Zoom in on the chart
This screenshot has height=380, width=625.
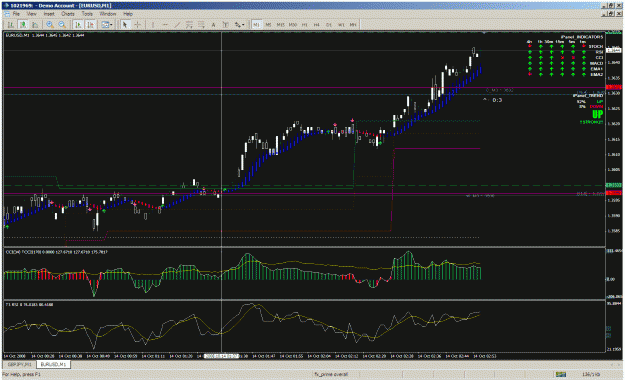tap(50, 25)
